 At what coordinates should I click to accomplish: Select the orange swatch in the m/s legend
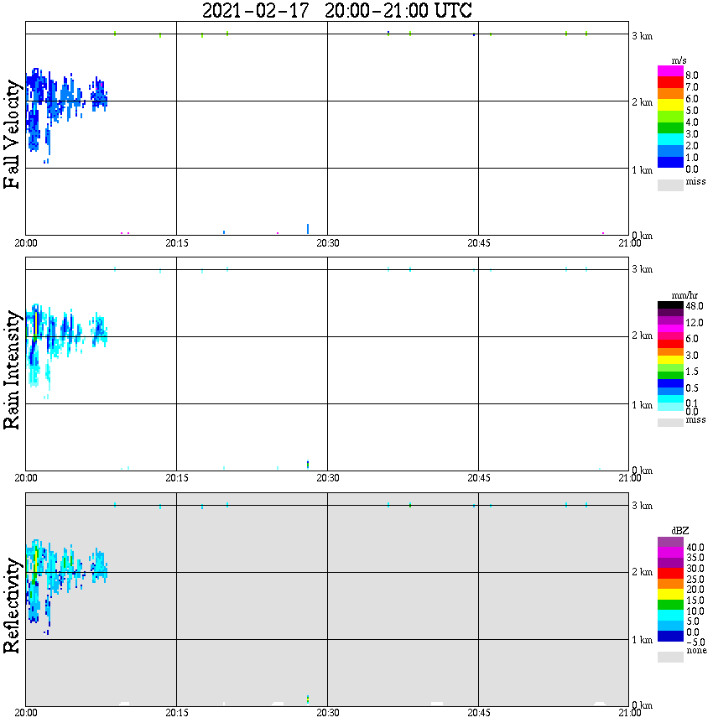(x=670, y=94)
